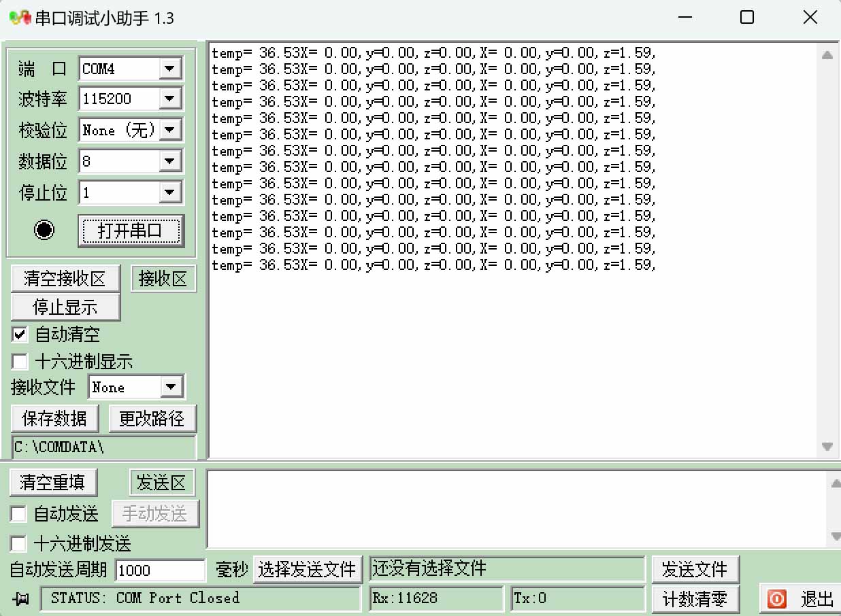Viewport: 841px width, 616px height.
Task: Click the 选择发送文件 button
Action: pos(308,569)
